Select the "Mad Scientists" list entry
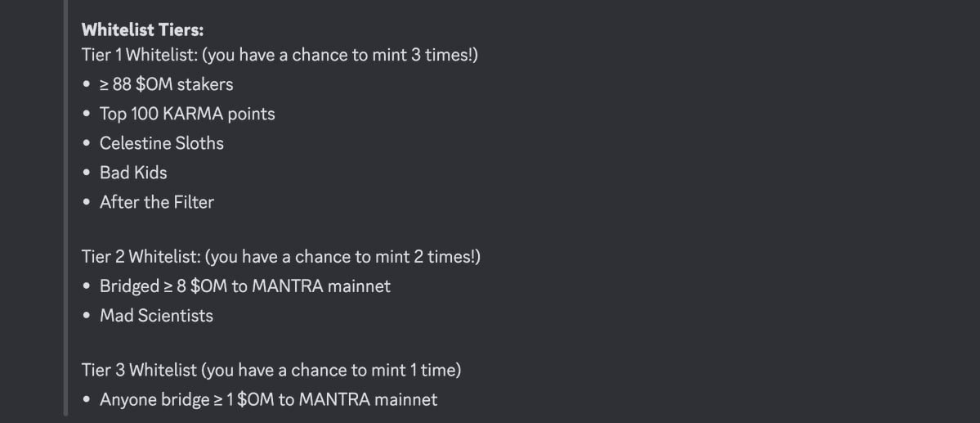Image resolution: width=980 pixels, height=423 pixels. (x=156, y=316)
